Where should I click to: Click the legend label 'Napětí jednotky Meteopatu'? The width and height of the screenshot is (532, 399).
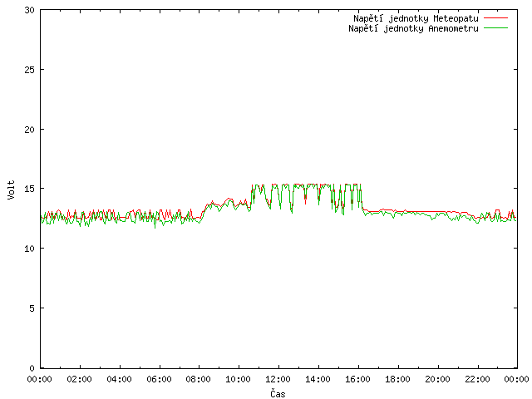[416, 18]
